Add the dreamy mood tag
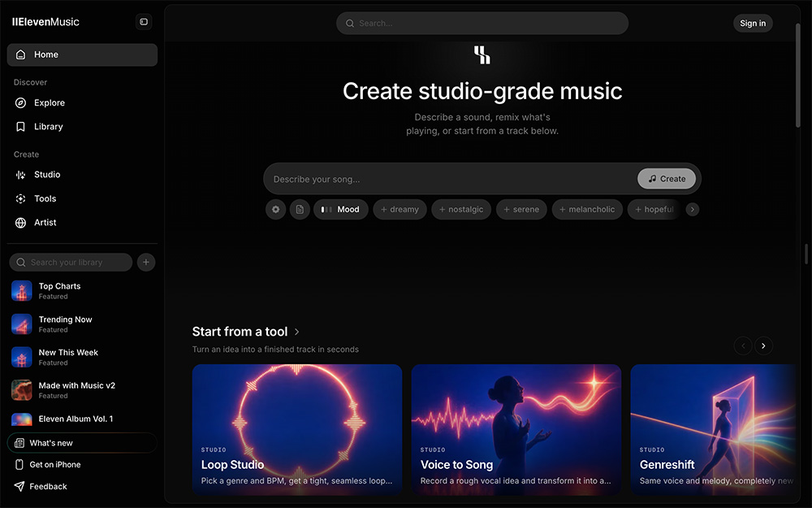 click(400, 210)
